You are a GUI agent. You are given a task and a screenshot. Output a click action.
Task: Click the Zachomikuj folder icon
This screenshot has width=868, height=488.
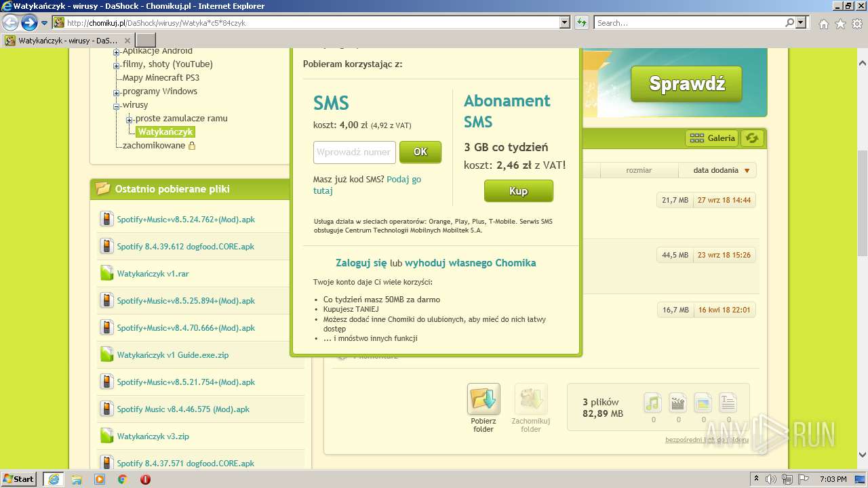(x=531, y=399)
